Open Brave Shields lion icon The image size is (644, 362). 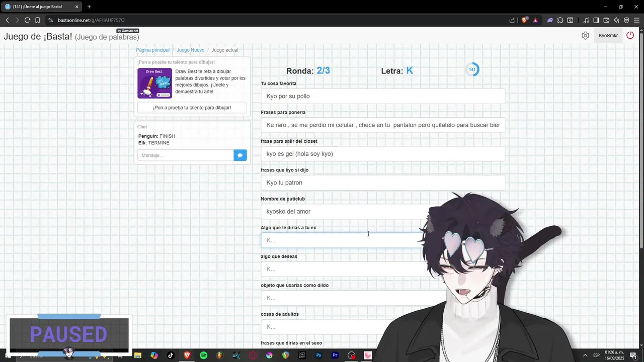(524, 20)
